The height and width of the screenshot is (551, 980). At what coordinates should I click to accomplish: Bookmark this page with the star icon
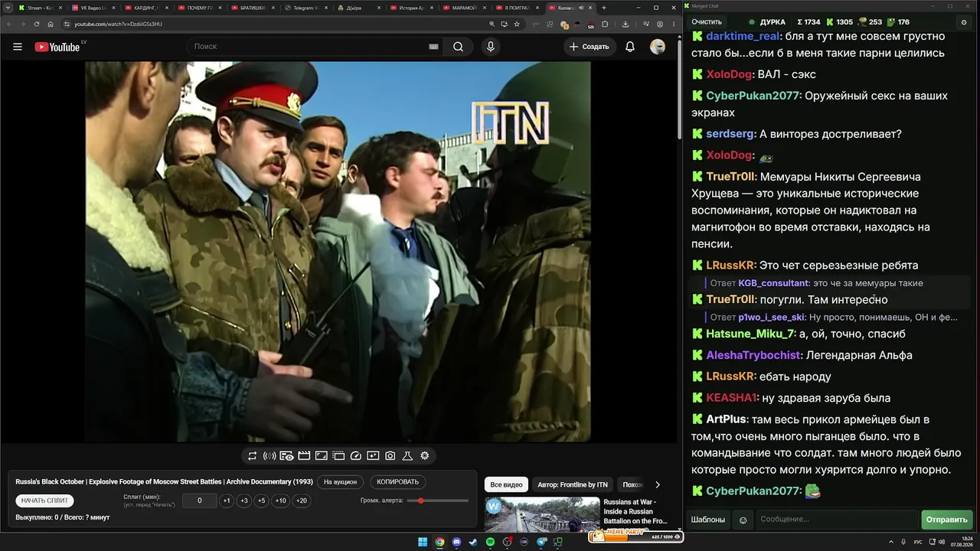(x=517, y=24)
